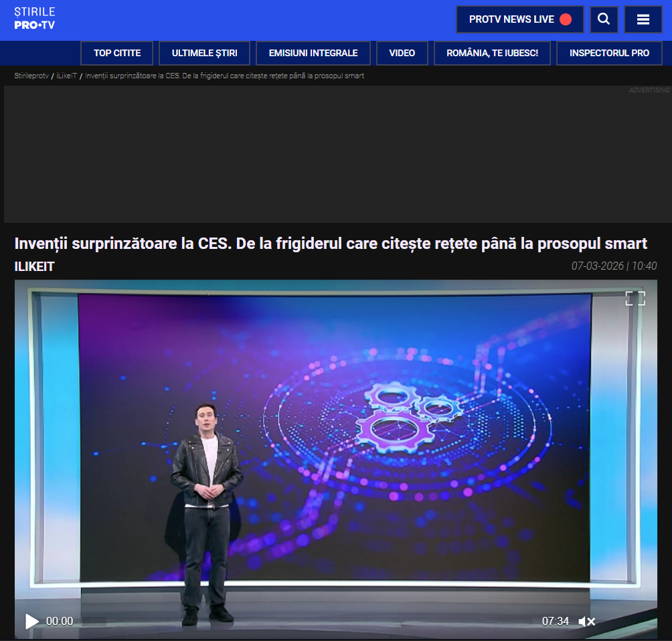Unmute the video sound
The width and height of the screenshot is (672, 641).
[586, 622]
